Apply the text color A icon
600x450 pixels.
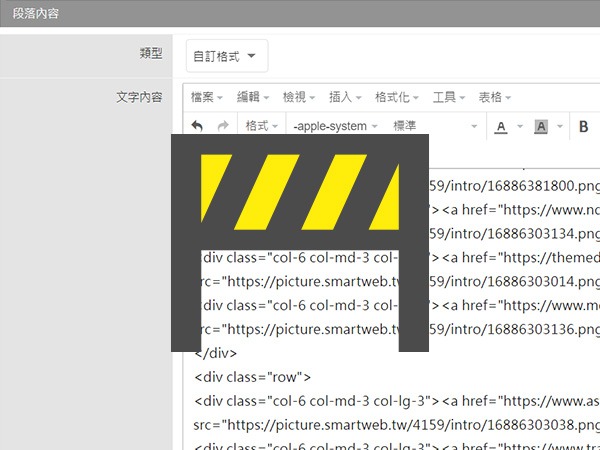pos(500,126)
